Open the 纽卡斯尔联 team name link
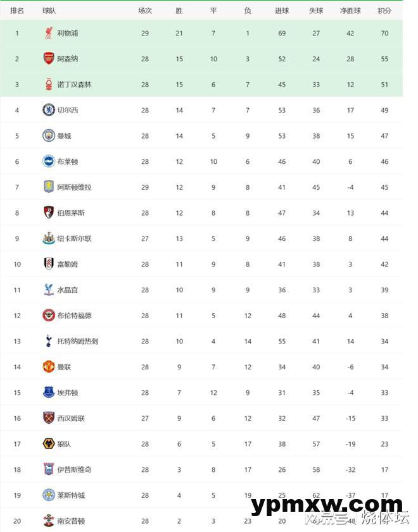 click(x=74, y=238)
